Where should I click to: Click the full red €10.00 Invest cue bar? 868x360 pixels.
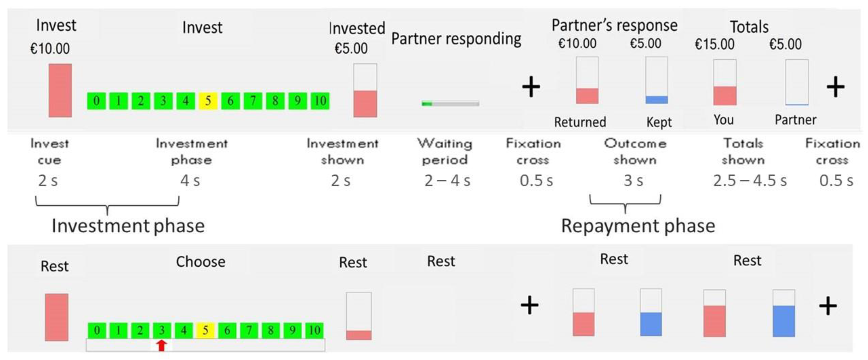[x=60, y=90]
